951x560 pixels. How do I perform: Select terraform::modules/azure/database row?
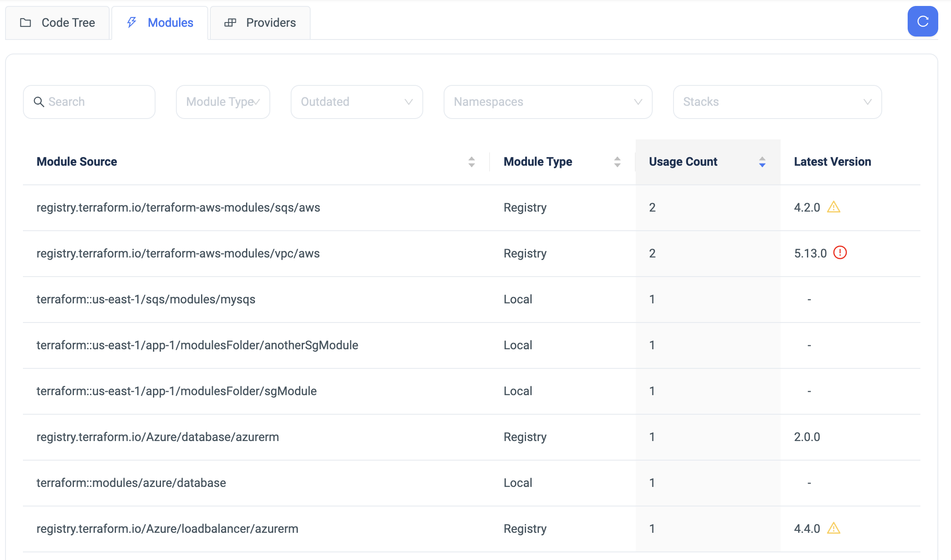pyautogui.click(x=472, y=483)
